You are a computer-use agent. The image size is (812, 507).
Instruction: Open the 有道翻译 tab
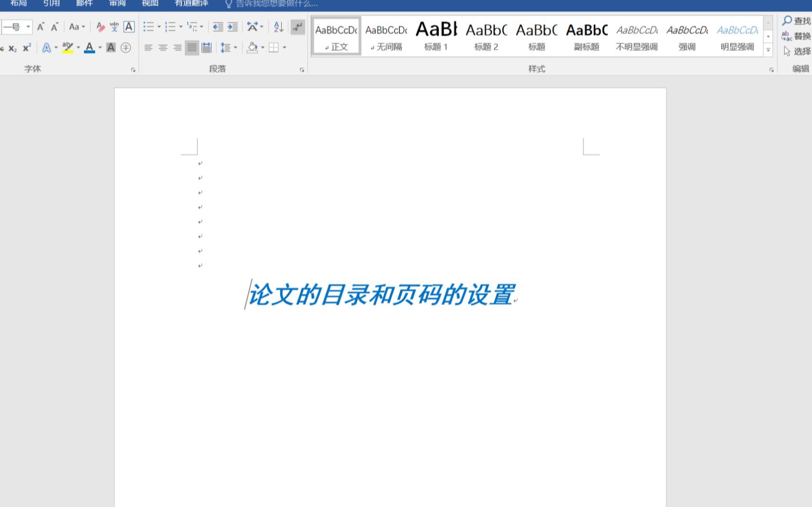click(192, 3)
